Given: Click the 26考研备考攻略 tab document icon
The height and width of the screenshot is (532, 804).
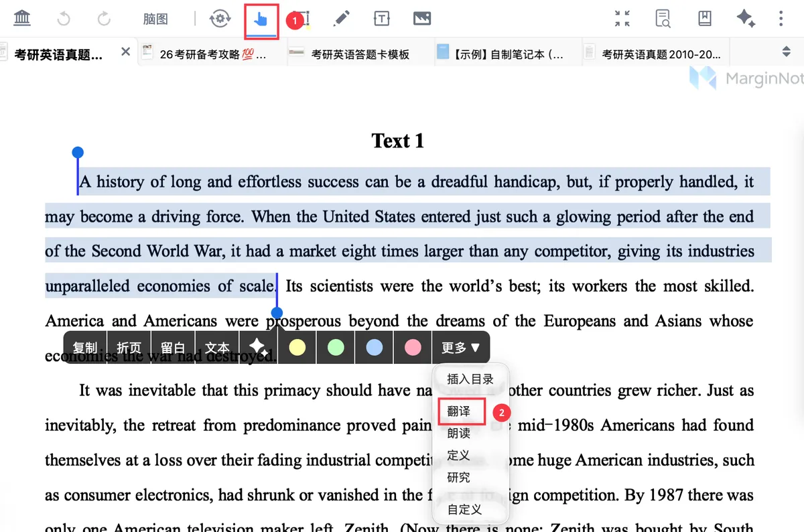Looking at the screenshot, I should coord(147,52).
